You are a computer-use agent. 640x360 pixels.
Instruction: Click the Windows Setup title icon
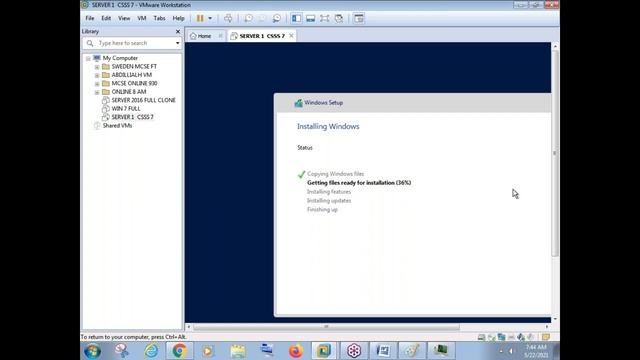298,103
